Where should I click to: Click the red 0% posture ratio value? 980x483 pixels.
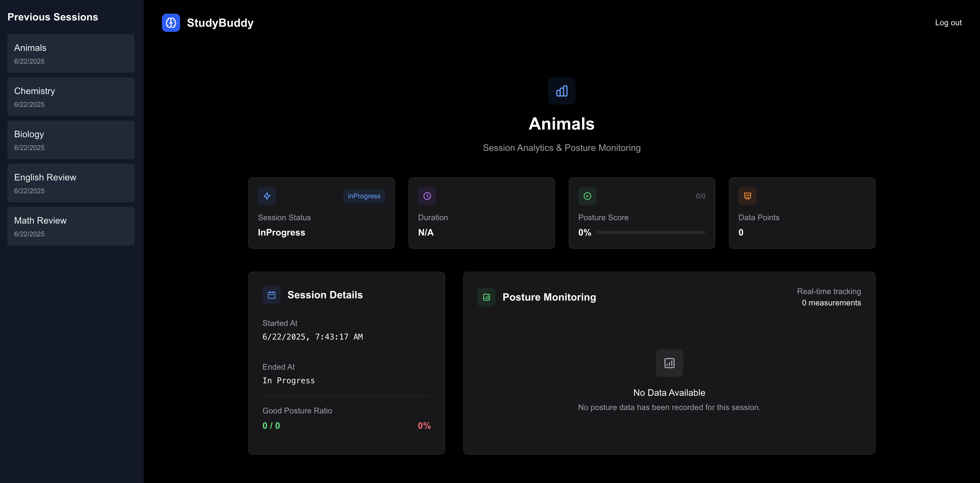(424, 426)
